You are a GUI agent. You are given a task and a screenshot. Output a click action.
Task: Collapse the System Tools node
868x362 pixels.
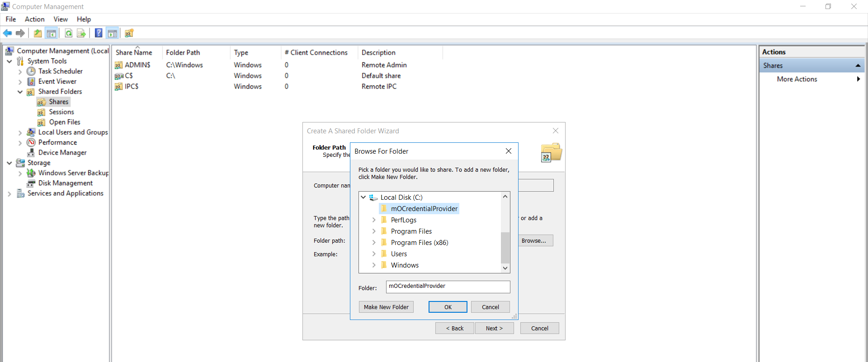tap(9, 61)
